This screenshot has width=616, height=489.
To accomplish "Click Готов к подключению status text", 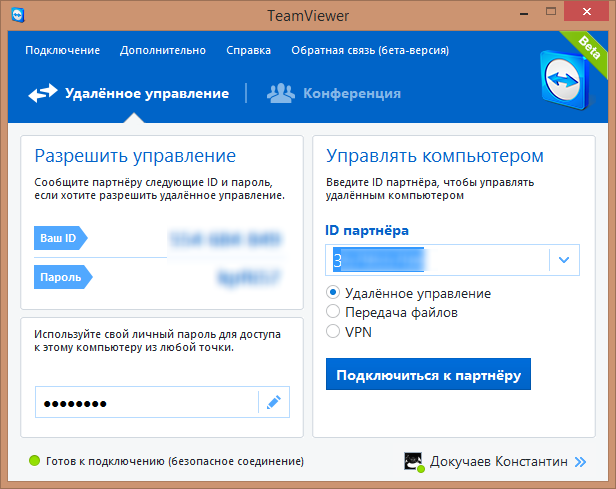I will (175, 461).
